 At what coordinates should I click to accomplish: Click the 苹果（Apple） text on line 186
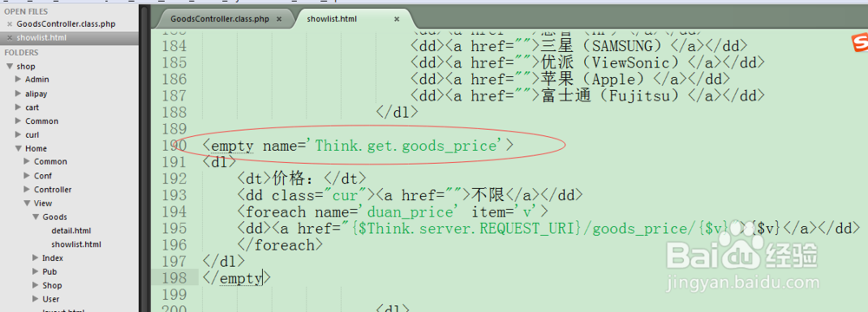click(x=595, y=79)
